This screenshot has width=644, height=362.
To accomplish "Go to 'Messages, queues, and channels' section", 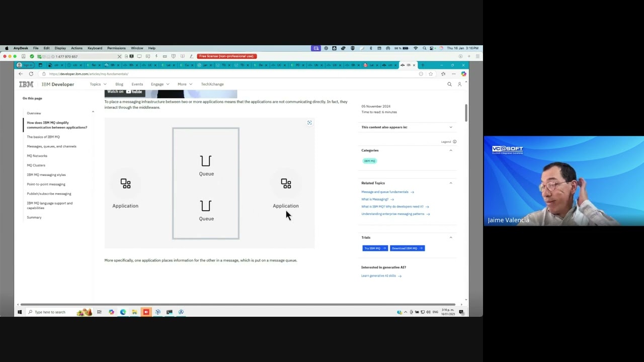I will [52, 146].
